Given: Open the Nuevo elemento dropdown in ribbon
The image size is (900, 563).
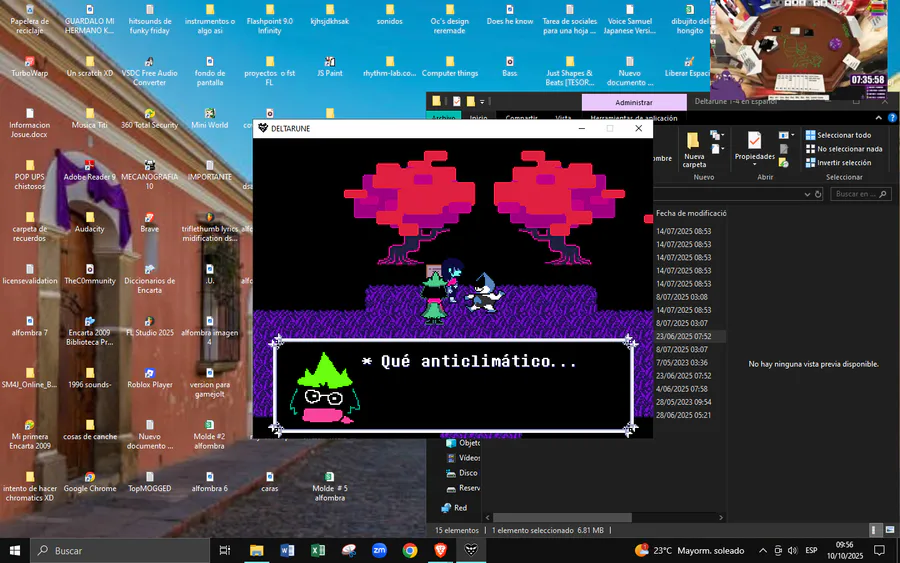Looking at the screenshot, I should (721, 135).
